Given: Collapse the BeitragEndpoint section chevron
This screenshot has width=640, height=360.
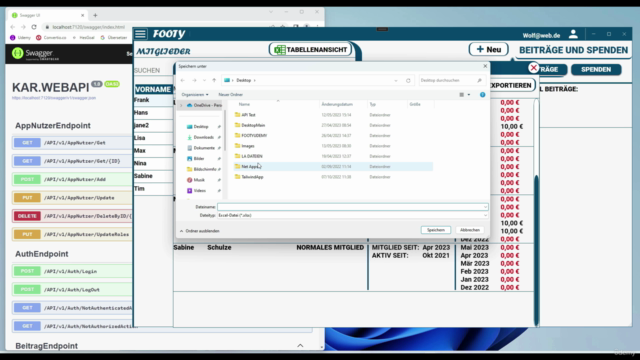Looking at the screenshot, I should pos(300,346).
